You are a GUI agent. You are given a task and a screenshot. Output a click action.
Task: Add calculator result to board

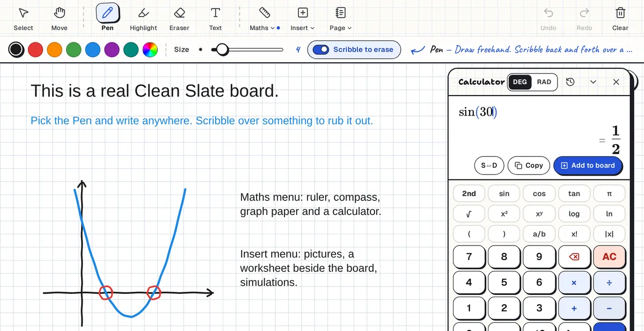[588, 165]
